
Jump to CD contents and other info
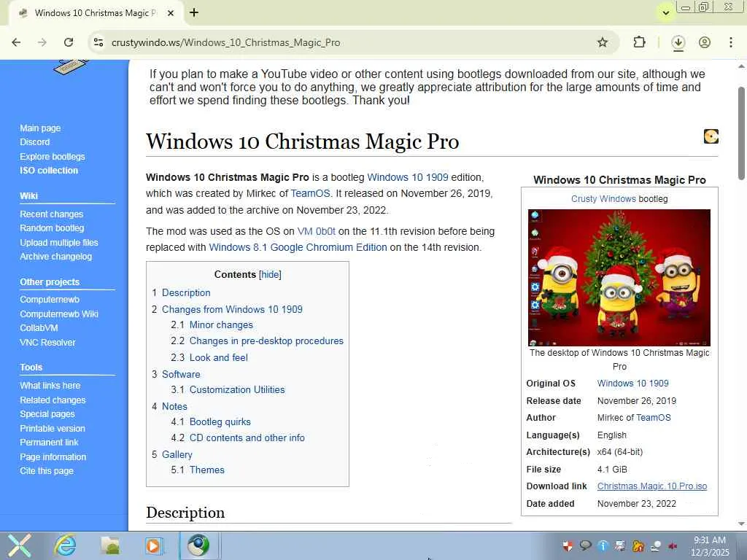point(247,437)
